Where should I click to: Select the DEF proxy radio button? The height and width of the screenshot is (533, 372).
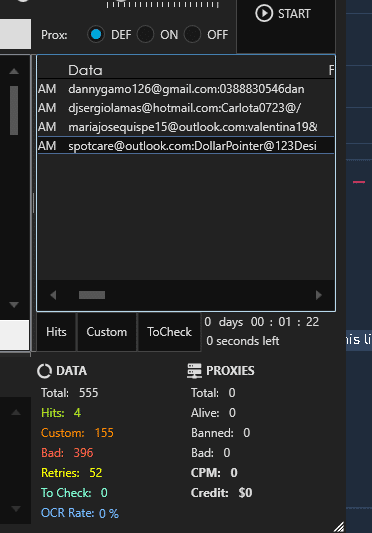96,34
